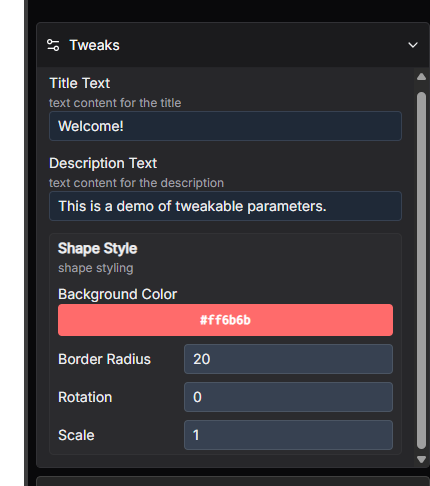Click the Title Text input field

[225, 126]
